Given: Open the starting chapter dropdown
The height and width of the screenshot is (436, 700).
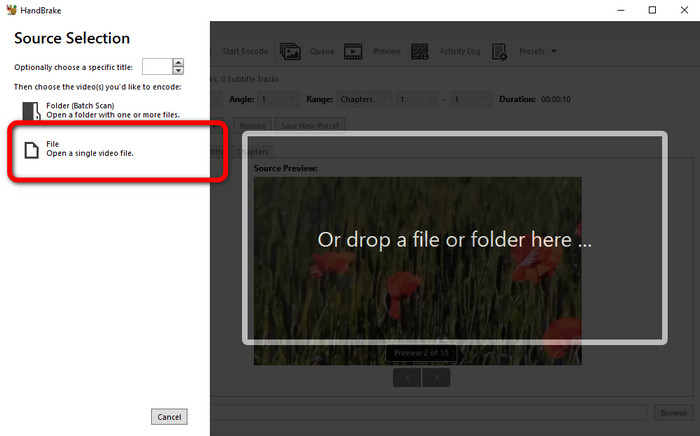Looking at the screenshot, I should [416, 99].
